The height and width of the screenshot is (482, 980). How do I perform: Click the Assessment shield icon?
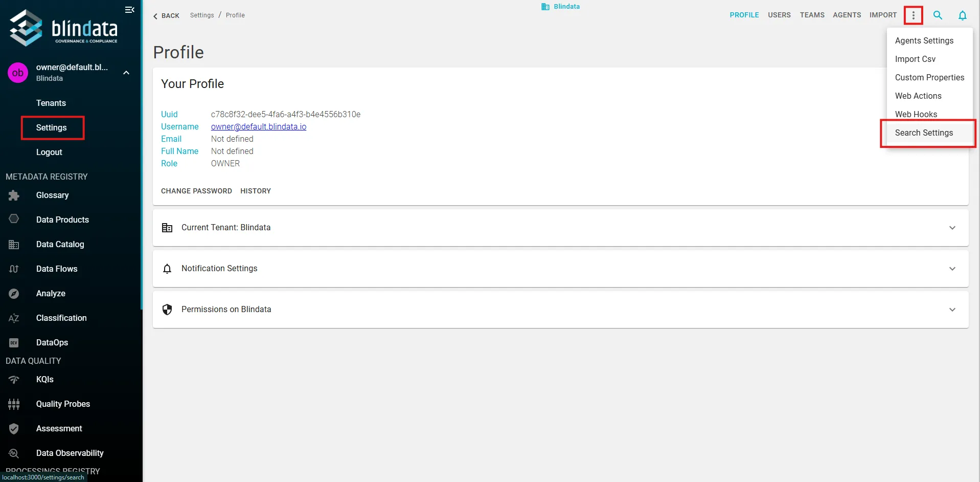[14, 428]
